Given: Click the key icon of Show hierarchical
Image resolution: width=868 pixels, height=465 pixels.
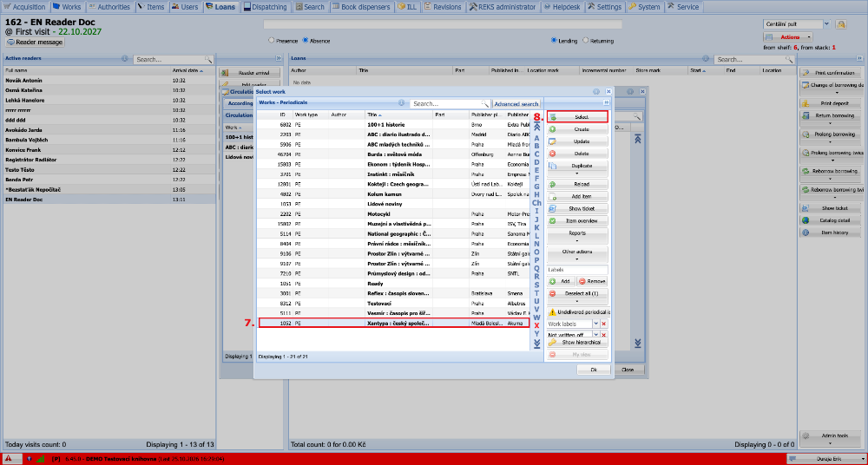Looking at the screenshot, I should (x=552, y=343).
